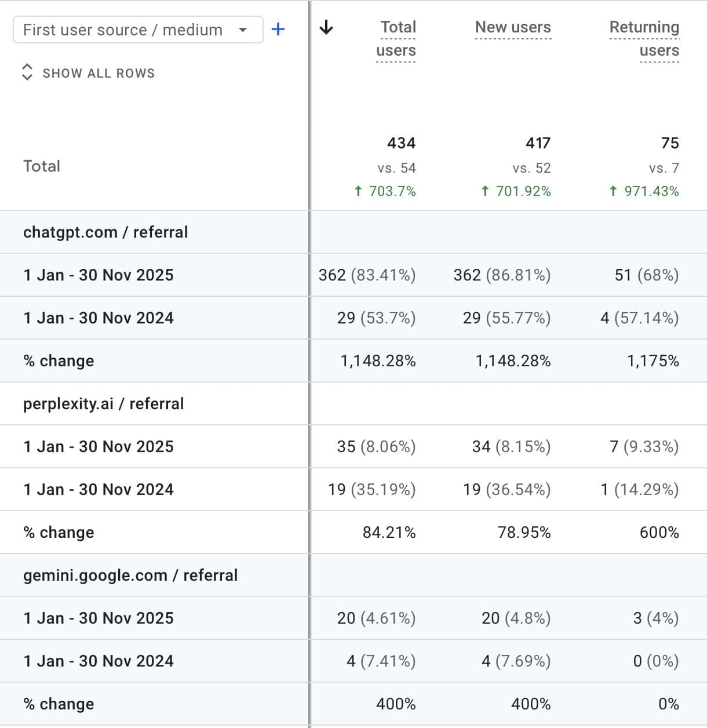Screen dimensions: 707x728
Task: Click the plus icon to add a secondary dimension
Action: click(278, 30)
